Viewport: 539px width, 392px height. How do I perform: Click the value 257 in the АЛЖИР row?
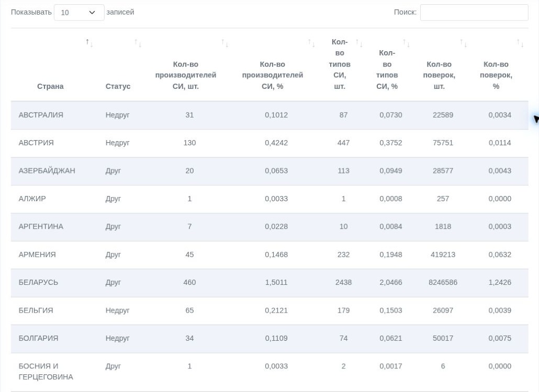(x=443, y=199)
